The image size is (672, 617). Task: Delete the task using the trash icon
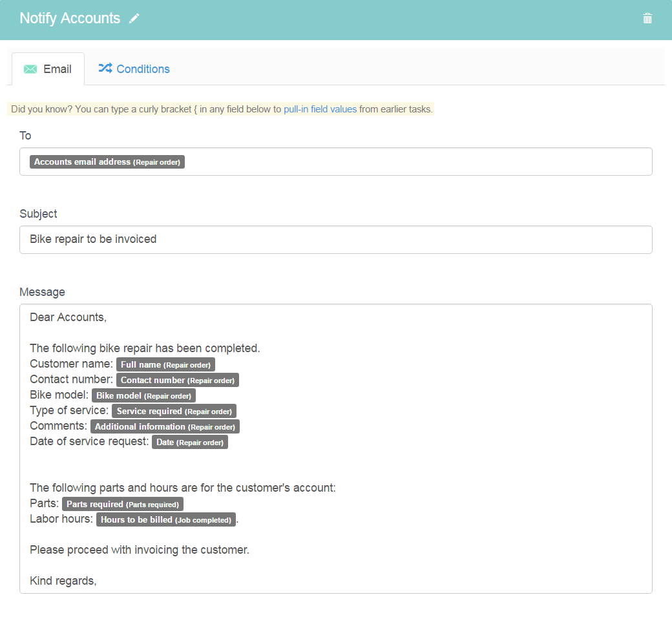tap(647, 19)
